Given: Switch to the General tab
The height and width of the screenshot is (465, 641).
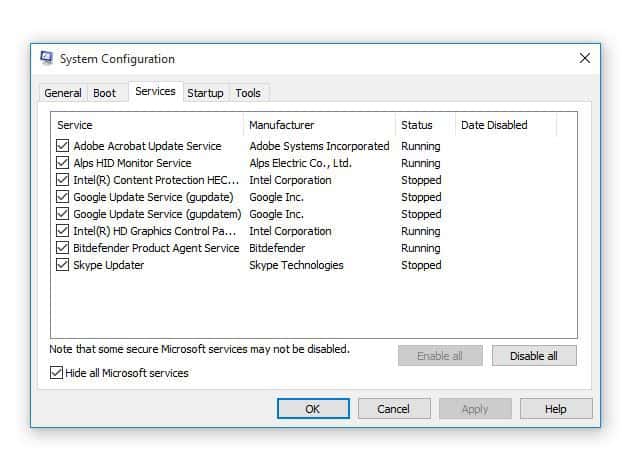Looking at the screenshot, I should coord(63,93).
